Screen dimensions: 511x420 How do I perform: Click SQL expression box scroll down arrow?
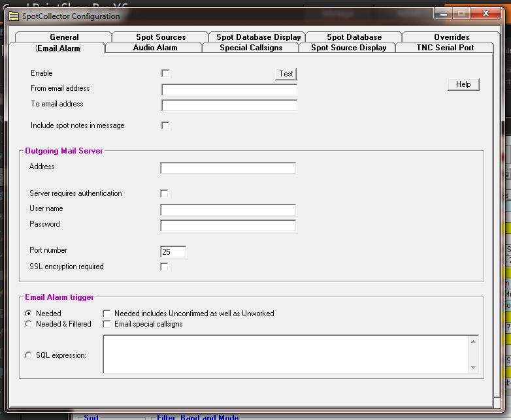(473, 368)
